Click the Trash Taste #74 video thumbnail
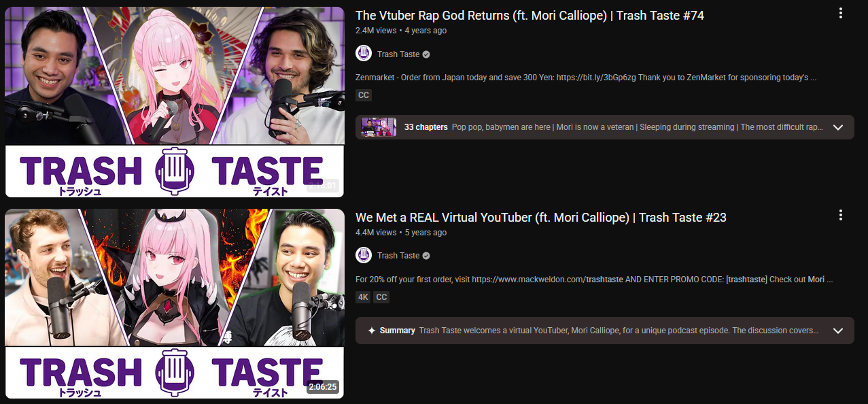This screenshot has width=868, height=404. [174, 101]
